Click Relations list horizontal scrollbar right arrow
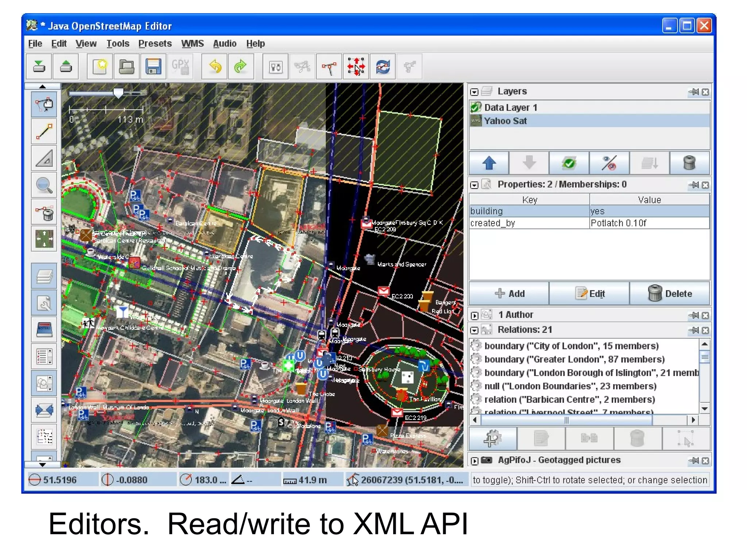The height and width of the screenshot is (560, 747). click(x=693, y=420)
